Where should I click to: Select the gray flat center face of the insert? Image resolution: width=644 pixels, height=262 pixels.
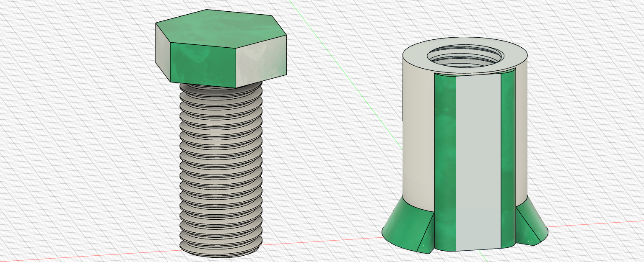478,163
